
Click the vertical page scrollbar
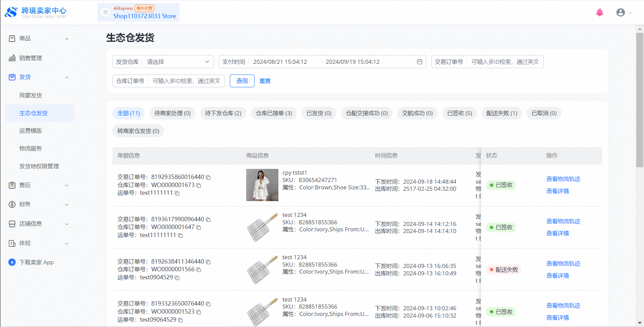point(640,101)
